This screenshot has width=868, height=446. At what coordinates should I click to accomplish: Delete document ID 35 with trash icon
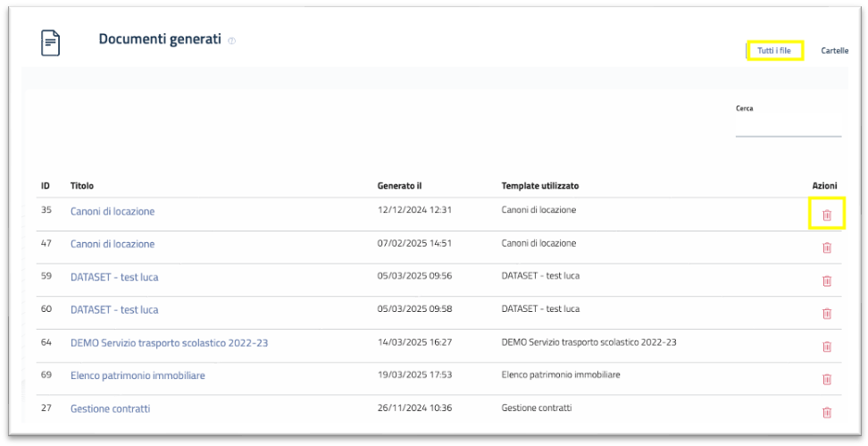[826, 215]
